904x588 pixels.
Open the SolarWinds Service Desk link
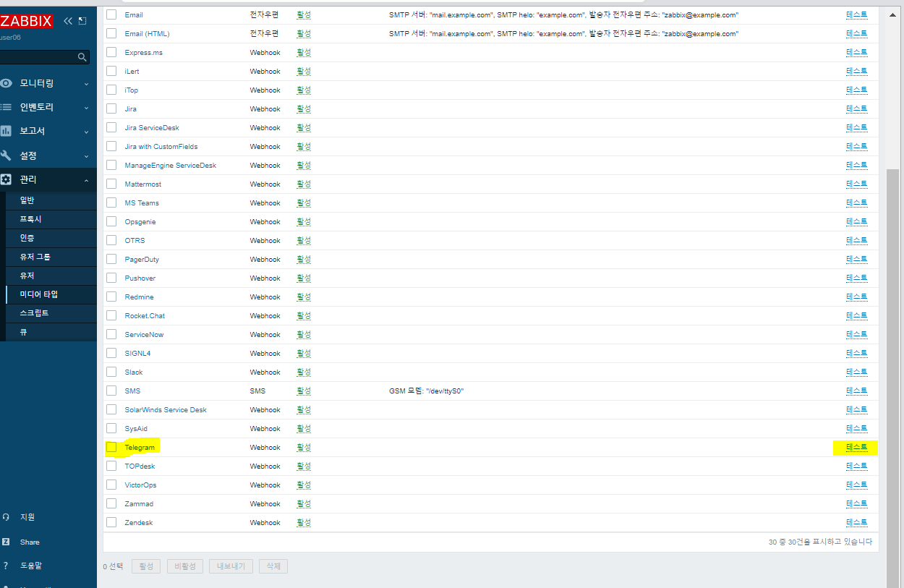pos(166,410)
